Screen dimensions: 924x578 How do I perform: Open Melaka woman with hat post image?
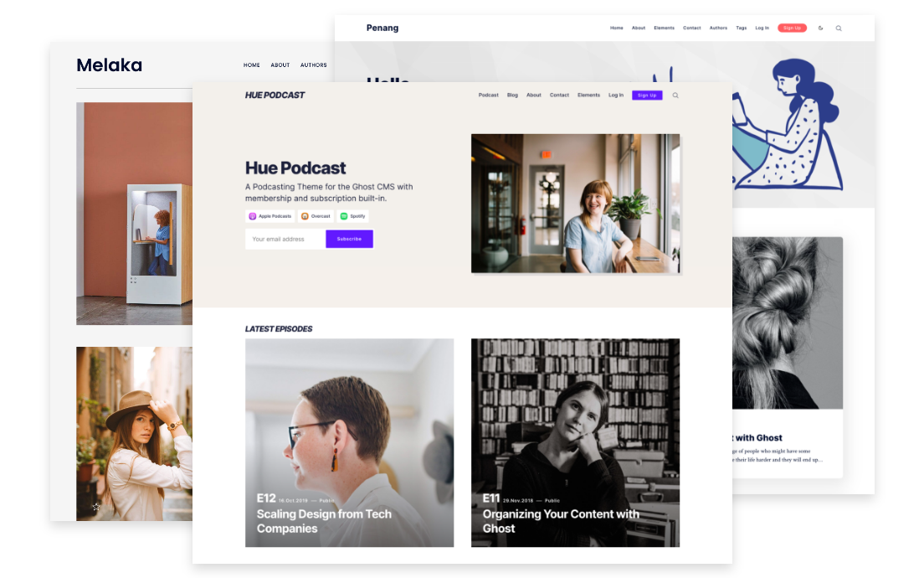click(x=135, y=434)
